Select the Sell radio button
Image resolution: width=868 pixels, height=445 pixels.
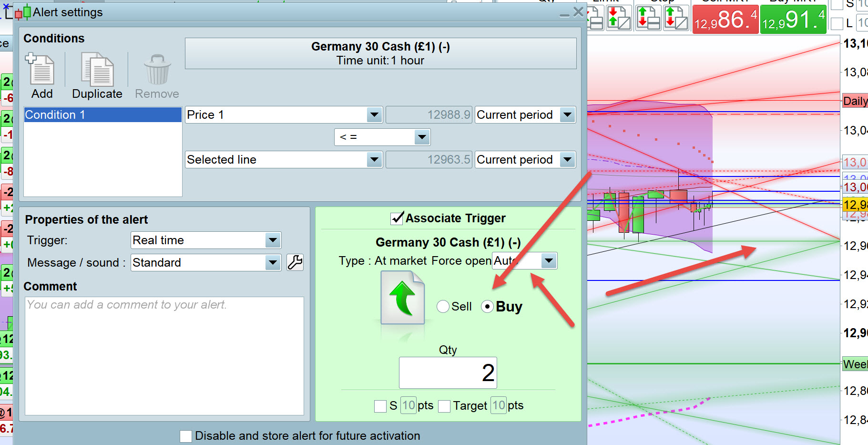tap(443, 306)
